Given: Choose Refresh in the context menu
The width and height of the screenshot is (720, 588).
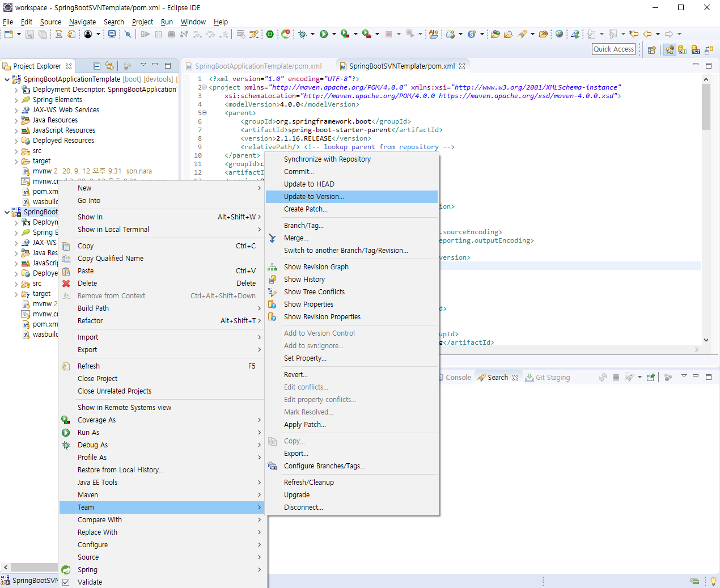Looking at the screenshot, I should pyautogui.click(x=162, y=366).
